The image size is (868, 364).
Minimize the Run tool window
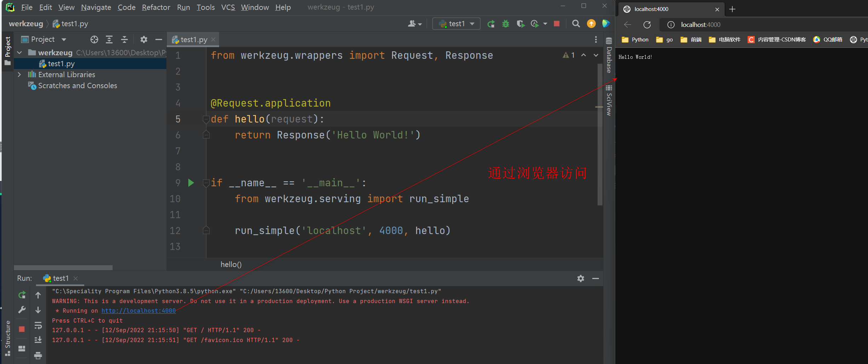click(595, 279)
